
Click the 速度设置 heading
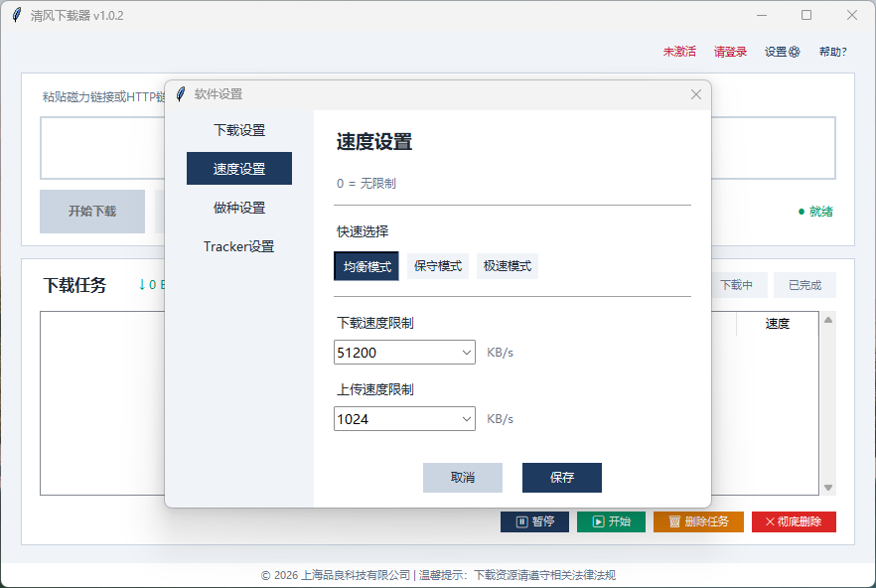point(374,142)
